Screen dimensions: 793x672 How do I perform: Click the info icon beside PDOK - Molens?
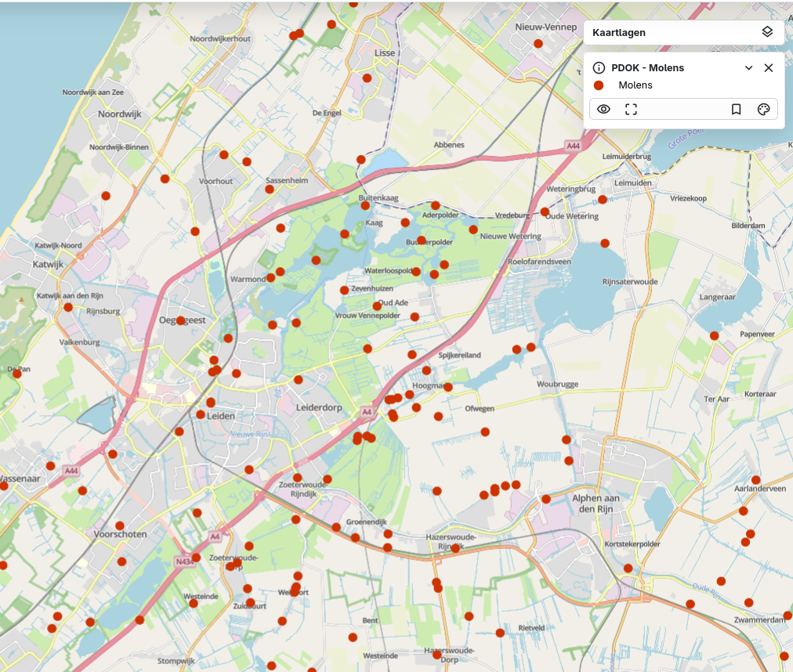(599, 68)
